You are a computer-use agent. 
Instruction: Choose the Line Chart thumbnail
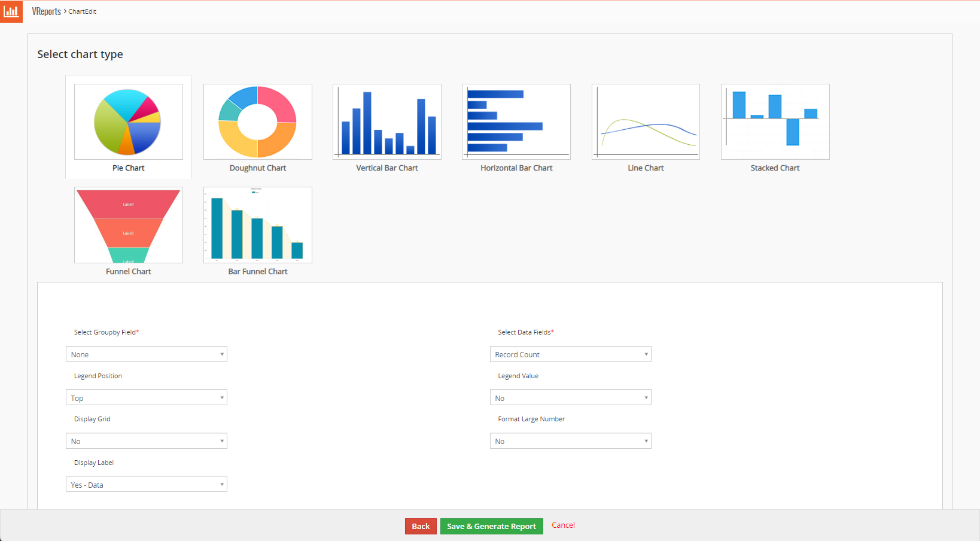click(x=646, y=122)
